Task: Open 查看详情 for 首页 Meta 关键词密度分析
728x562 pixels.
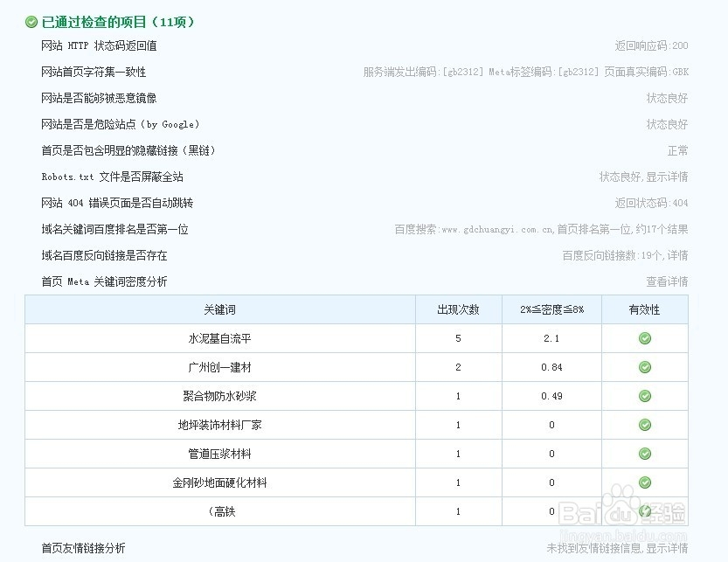Action: point(667,281)
